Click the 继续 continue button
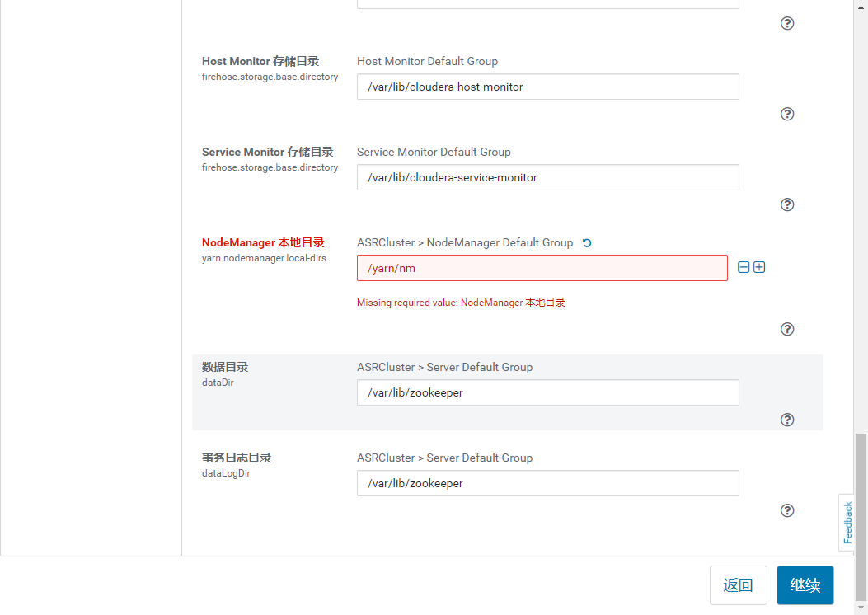Image resolution: width=868 pixels, height=615 pixels. (x=805, y=585)
